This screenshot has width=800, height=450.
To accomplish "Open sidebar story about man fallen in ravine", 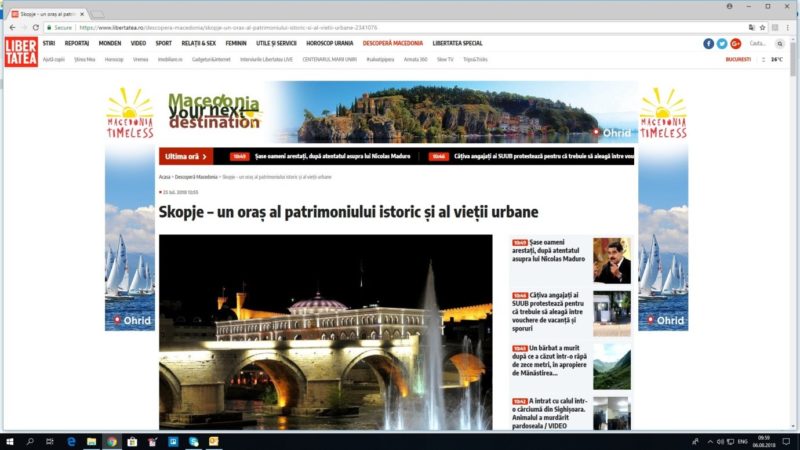I will pos(550,361).
